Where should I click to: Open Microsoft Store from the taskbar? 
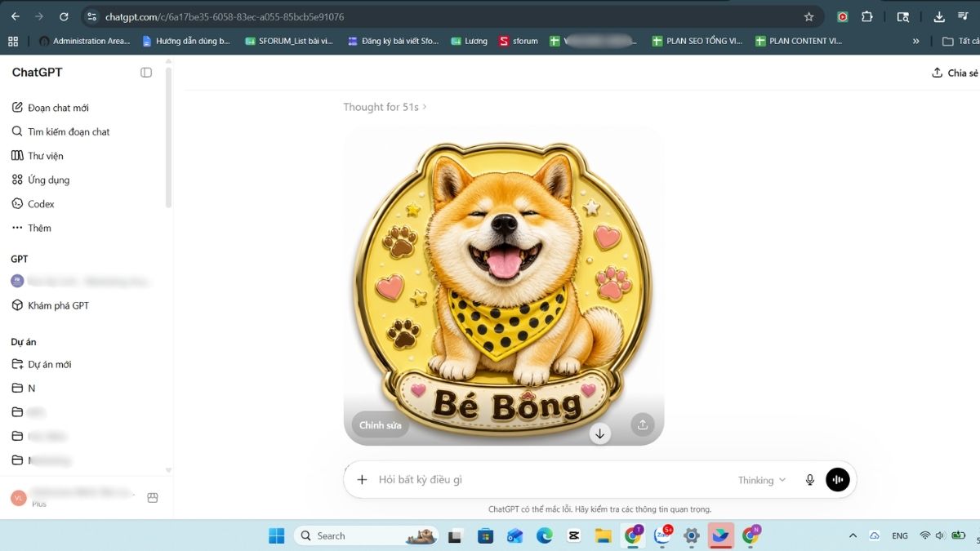485,535
